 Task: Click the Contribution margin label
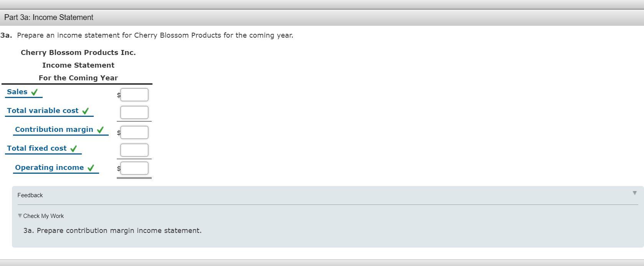click(x=54, y=129)
